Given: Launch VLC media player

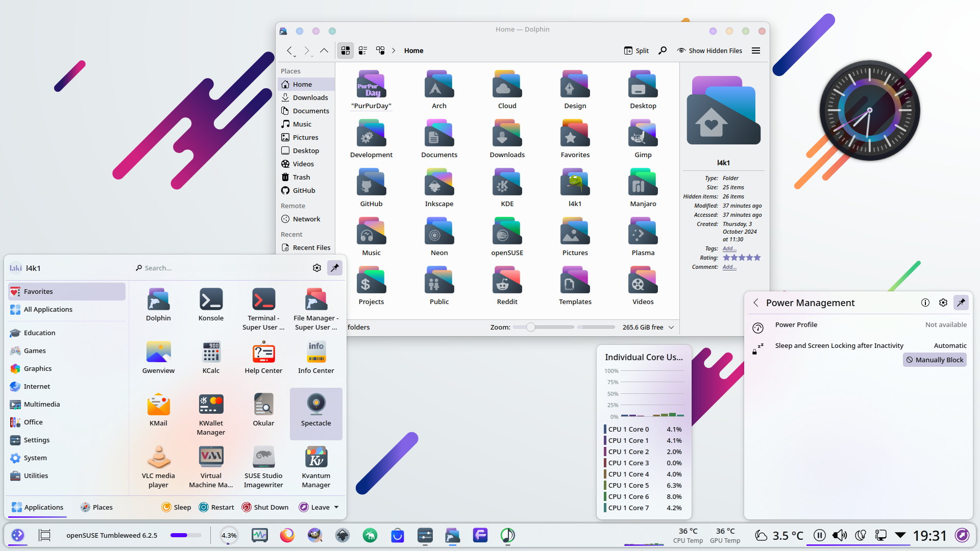Looking at the screenshot, I should coord(158,466).
